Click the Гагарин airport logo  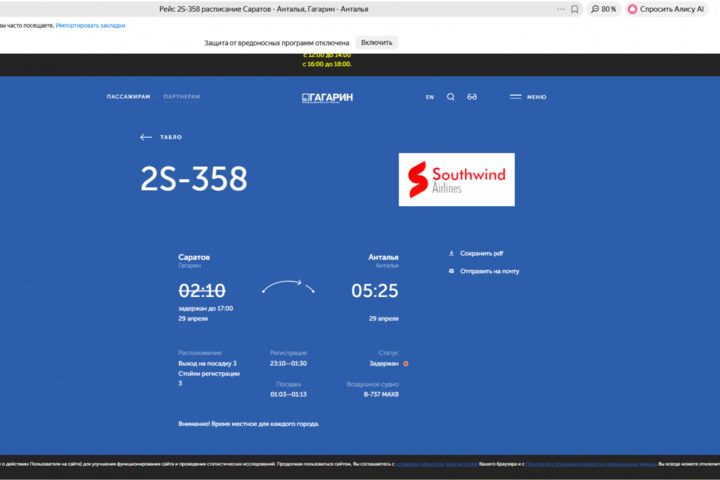327,97
